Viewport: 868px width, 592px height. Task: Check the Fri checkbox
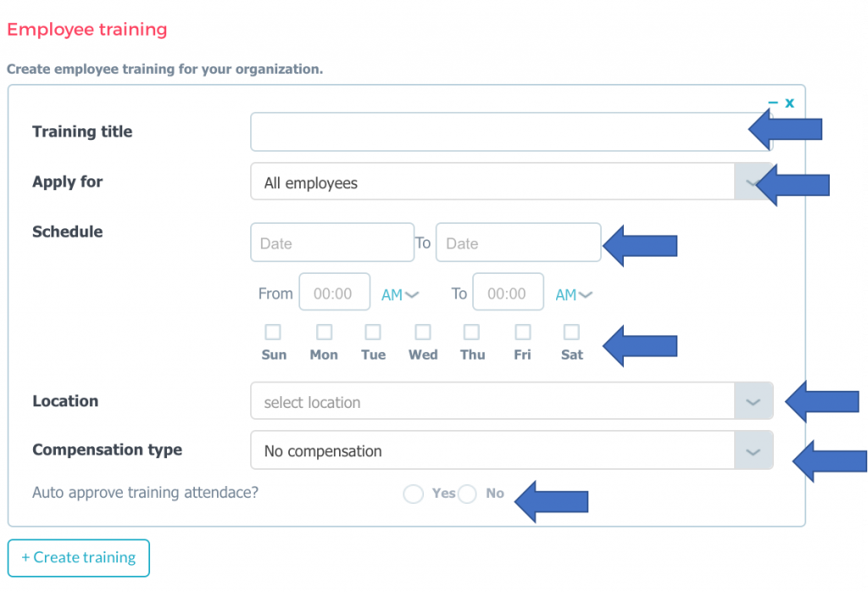coord(521,332)
